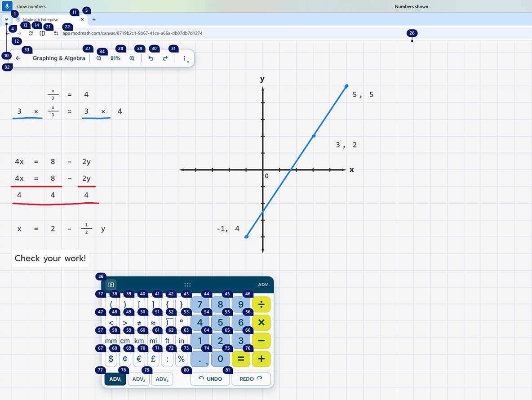The width and height of the screenshot is (532, 400).
Task: Zoom out the canvas
Action: (x=99, y=58)
